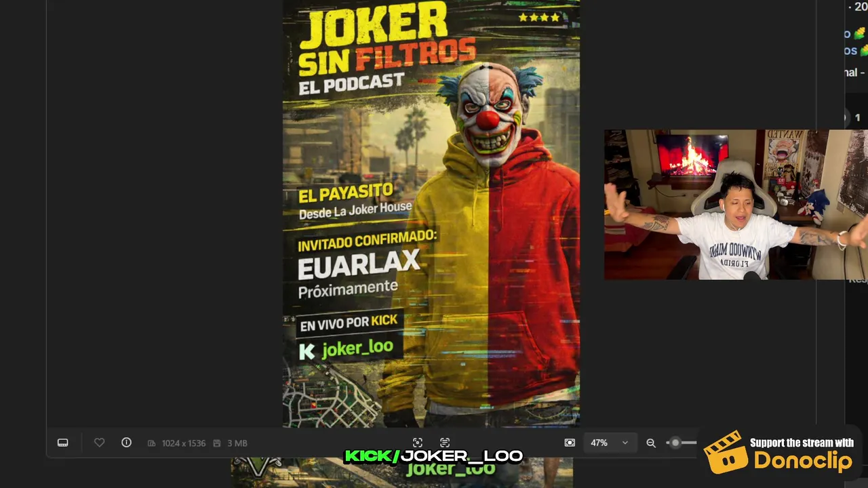Mark image as favorite with heart icon
The width and height of the screenshot is (868, 488).
pyautogui.click(x=99, y=443)
